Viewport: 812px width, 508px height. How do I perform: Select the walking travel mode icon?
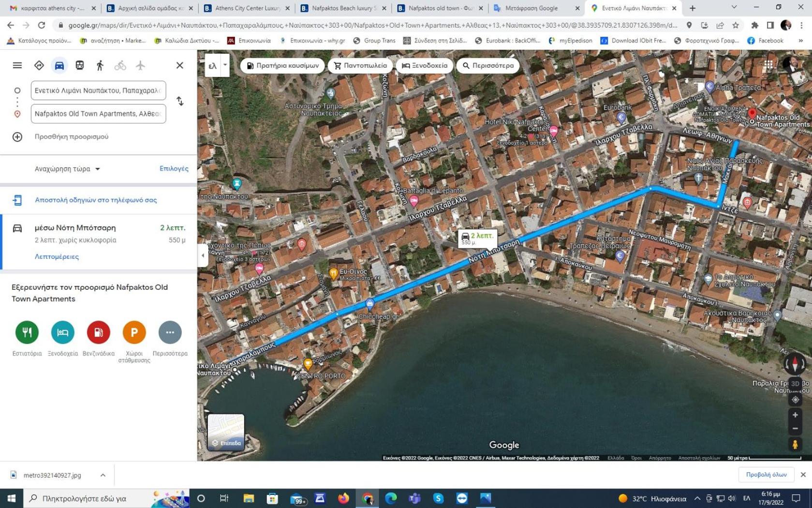[100, 65]
